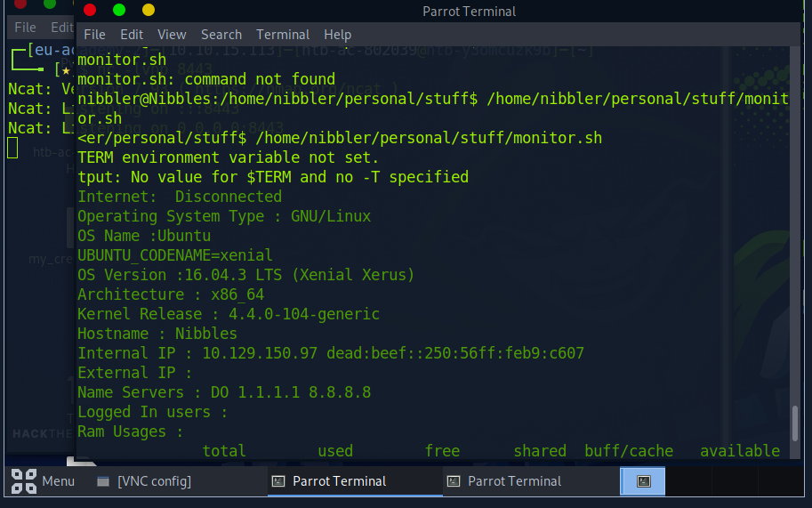812x508 pixels.
Task: Click the VNC config taskbar icon
Action: coord(102,481)
